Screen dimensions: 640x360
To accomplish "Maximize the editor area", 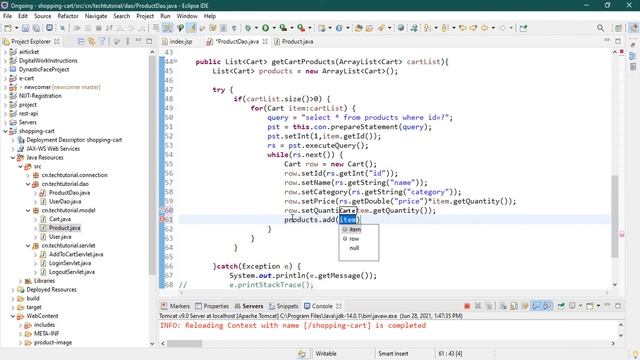I will (618, 41).
